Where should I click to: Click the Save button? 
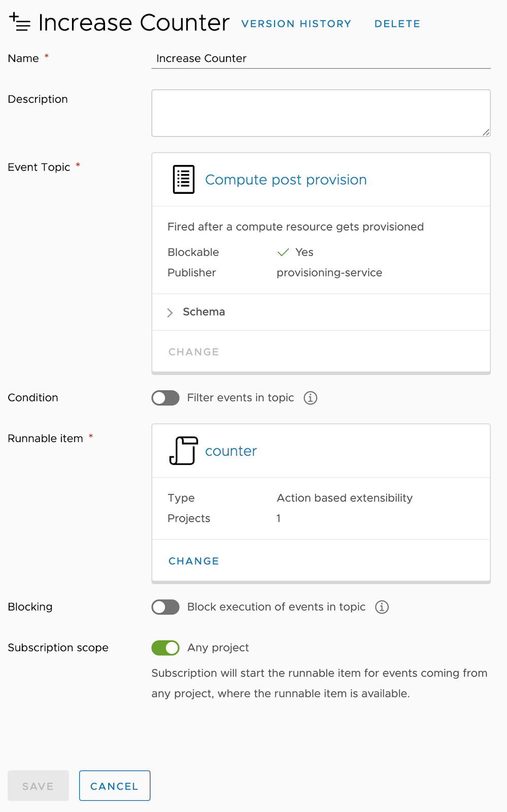(38, 786)
